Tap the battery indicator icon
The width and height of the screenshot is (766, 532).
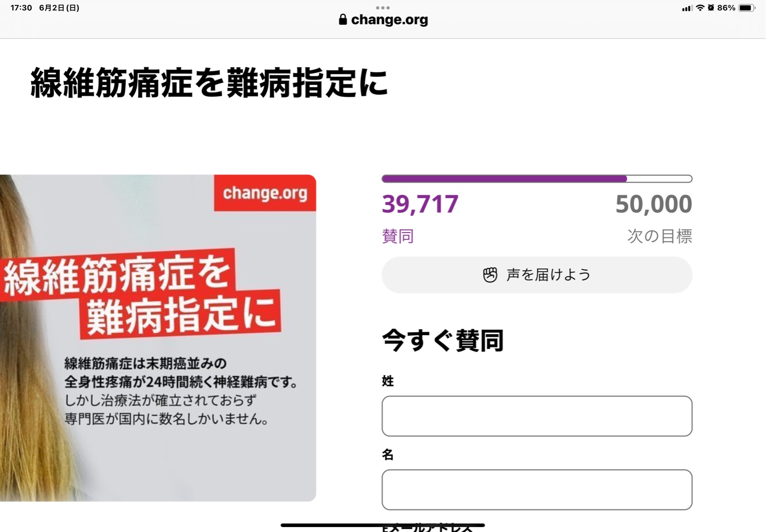tap(746, 8)
